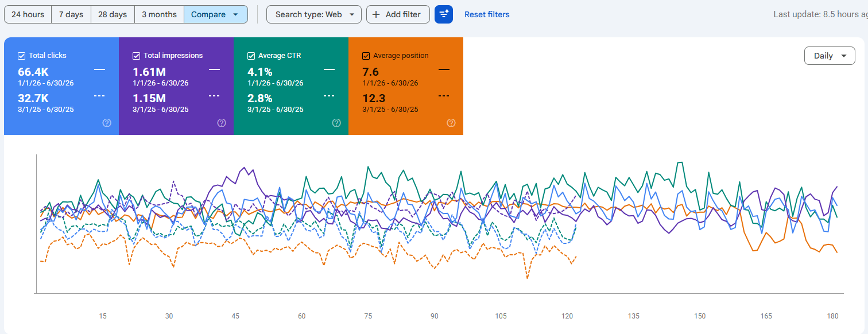The width and height of the screenshot is (868, 334).
Task: Click the 7.6 average position value
Action: pyautogui.click(x=370, y=72)
